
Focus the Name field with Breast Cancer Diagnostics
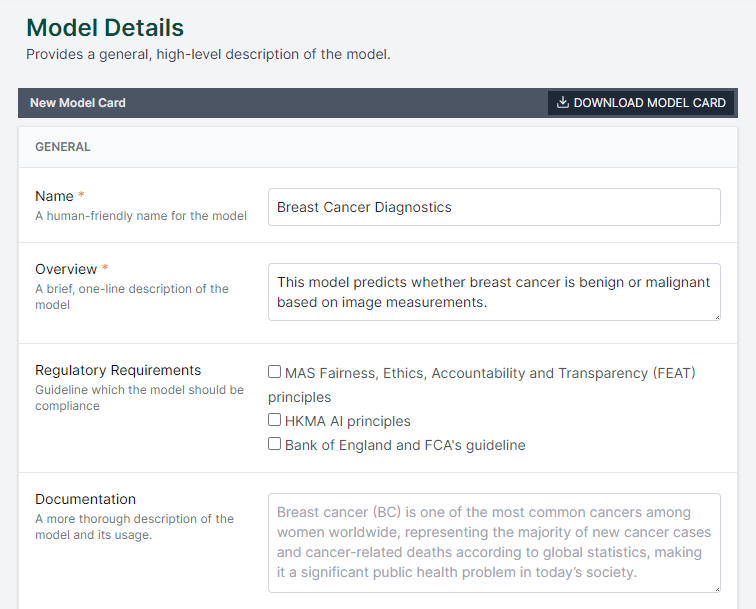click(x=494, y=207)
